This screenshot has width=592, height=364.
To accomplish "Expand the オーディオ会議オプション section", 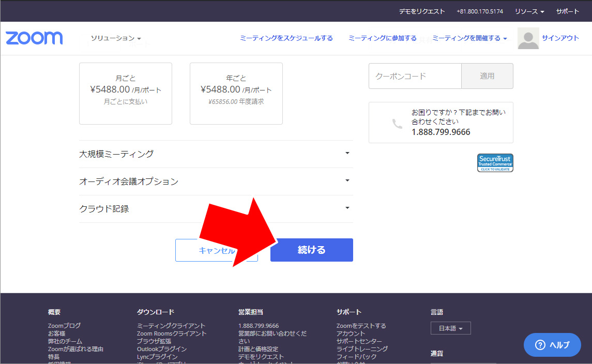I will [216, 181].
